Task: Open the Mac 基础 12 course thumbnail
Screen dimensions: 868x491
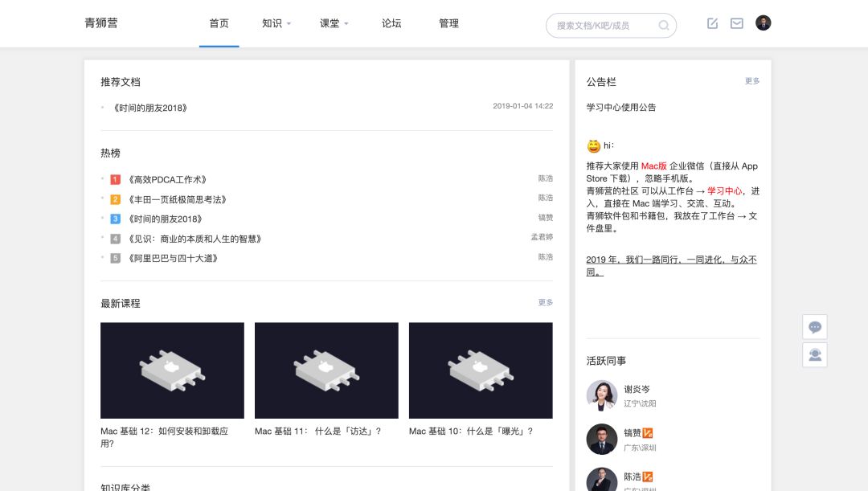Action: click(x=171, y=370)
